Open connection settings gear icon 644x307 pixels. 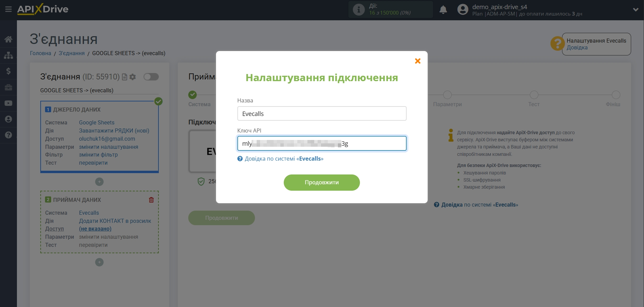[x=133, y=77]
